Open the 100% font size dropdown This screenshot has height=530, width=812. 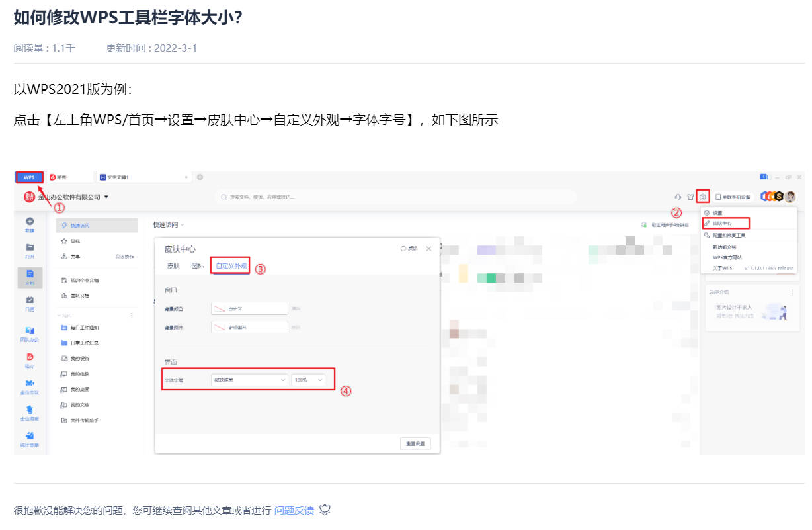click(x=308, y=380)
